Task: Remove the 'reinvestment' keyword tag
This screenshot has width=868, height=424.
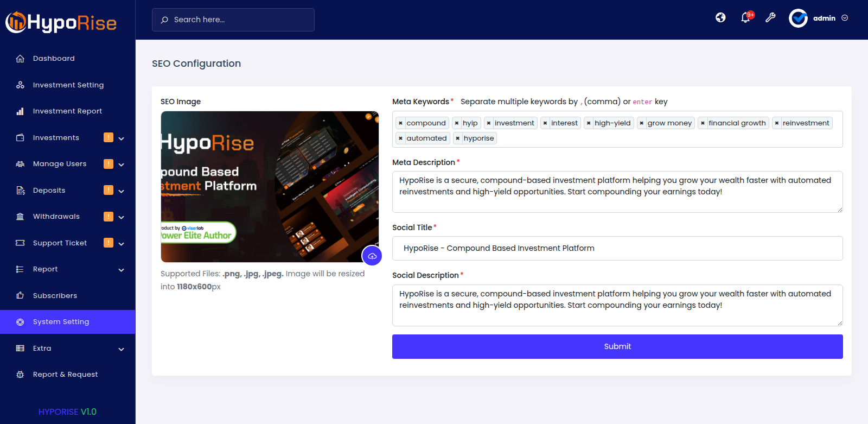Action: pyautogui.click(x=777, y=123)
